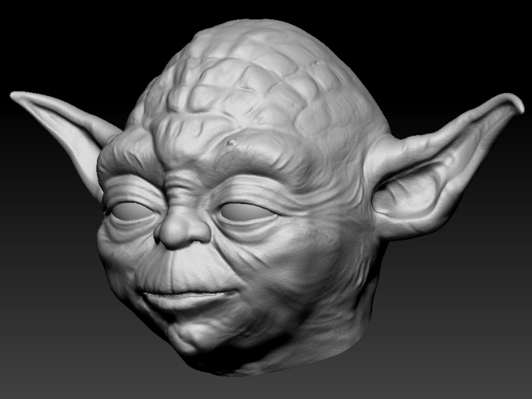Click the blank eye nearest the straight ear
Screen dimensions: 532x399
pyautogui.click(x=130, y=211)
